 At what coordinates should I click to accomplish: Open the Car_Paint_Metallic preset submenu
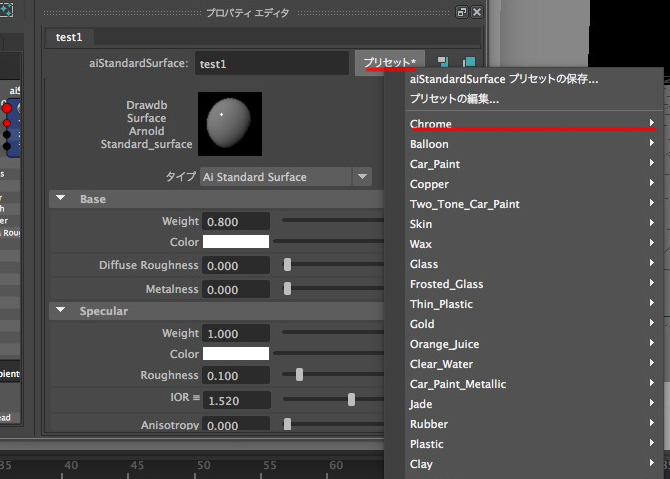(x=532, y=384)
